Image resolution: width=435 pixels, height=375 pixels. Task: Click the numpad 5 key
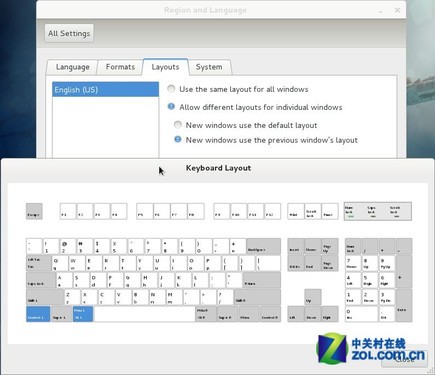click(370, 280)
